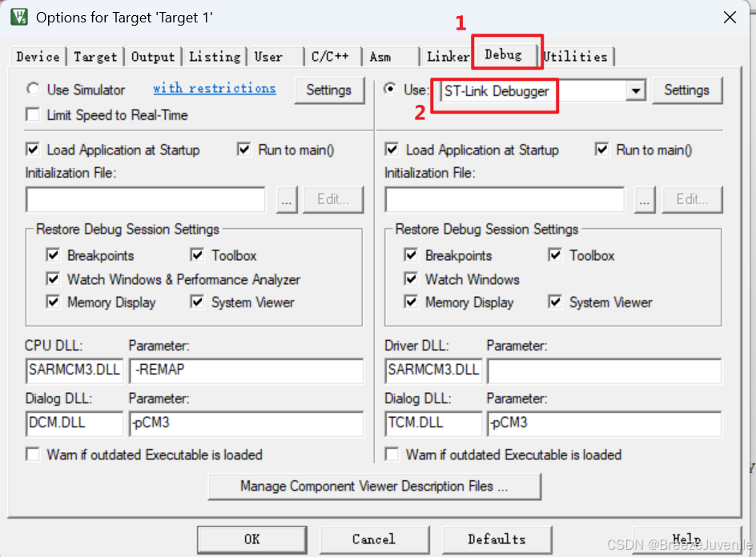Click the empty Driver DLL parameter field

[x=605, y=371]
